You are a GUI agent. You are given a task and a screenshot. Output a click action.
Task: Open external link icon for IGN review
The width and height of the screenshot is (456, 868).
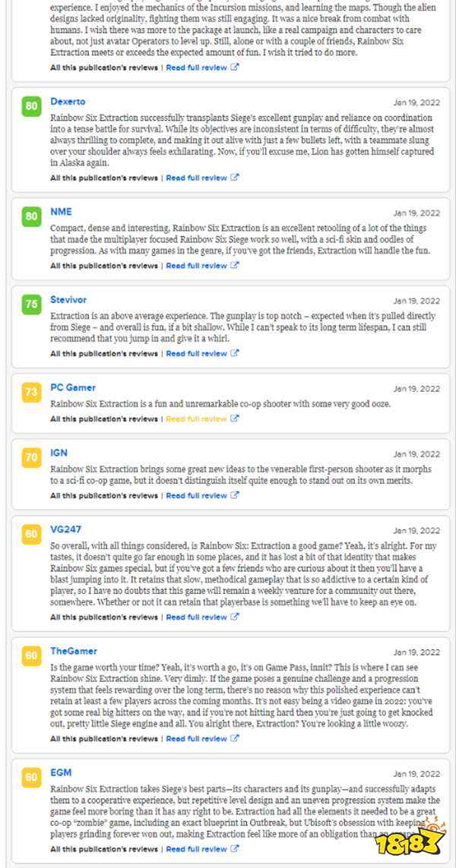234,495
